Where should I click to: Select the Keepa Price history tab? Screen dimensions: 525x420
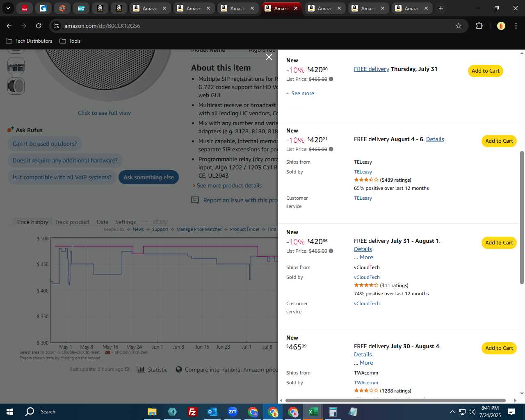point(32,222)
